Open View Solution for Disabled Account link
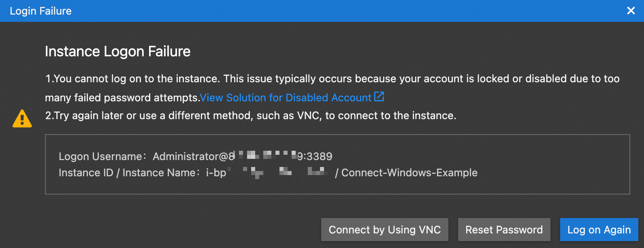Viewport: 644px width, 248px height. point(286,98)
